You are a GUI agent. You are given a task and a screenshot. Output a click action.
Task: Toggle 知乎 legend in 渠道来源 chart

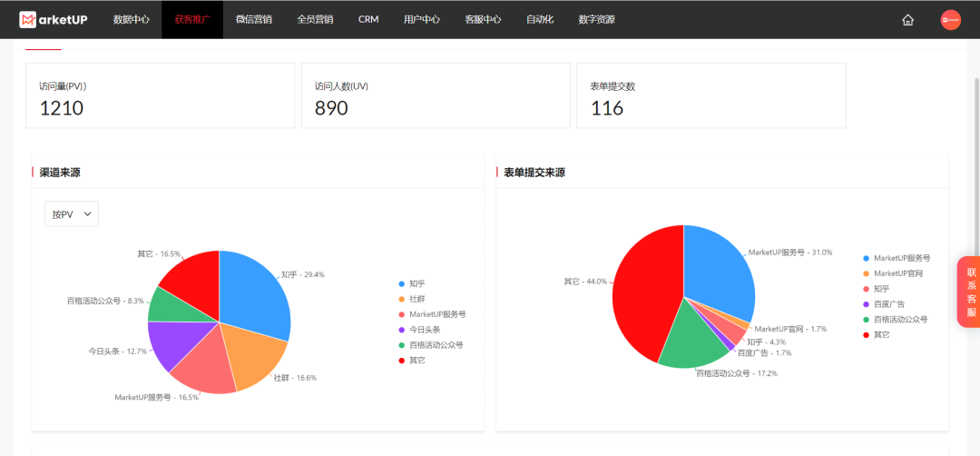point(413,284)
